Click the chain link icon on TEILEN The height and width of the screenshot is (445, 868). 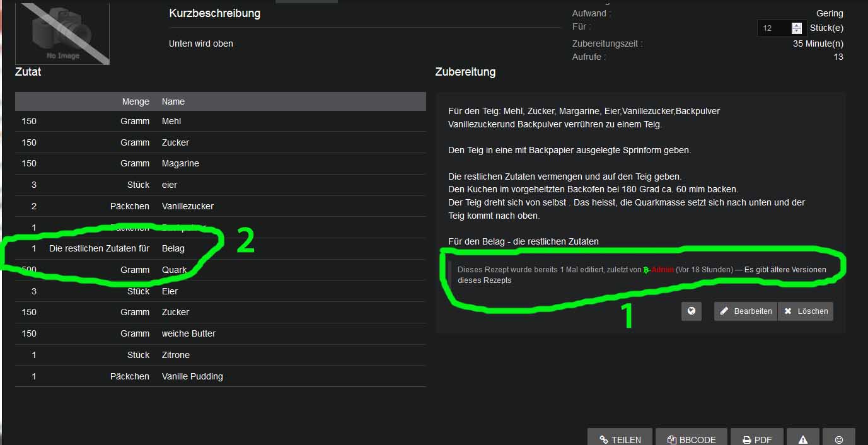(x=604, y=440)
